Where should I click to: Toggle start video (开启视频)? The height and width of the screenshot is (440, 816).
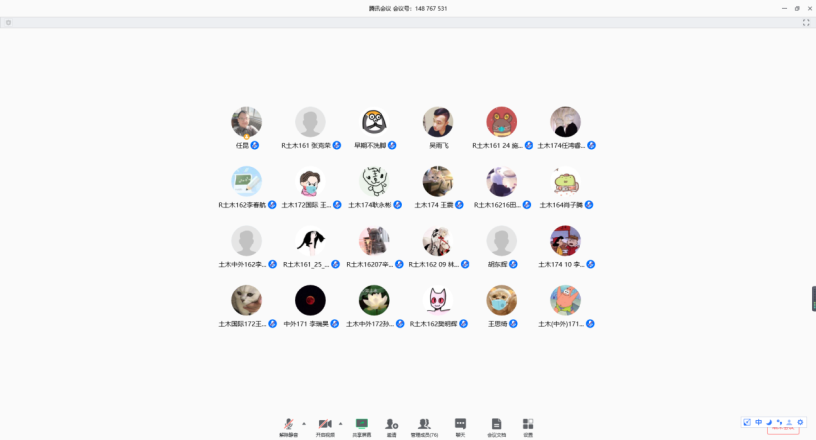325,425
